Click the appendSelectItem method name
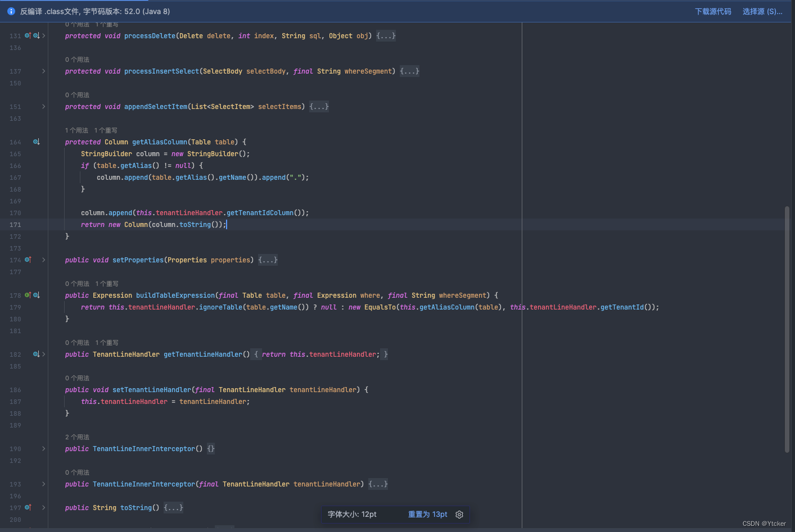The width and height of the screenshot is (795, 532). click(x=156, y=107)
